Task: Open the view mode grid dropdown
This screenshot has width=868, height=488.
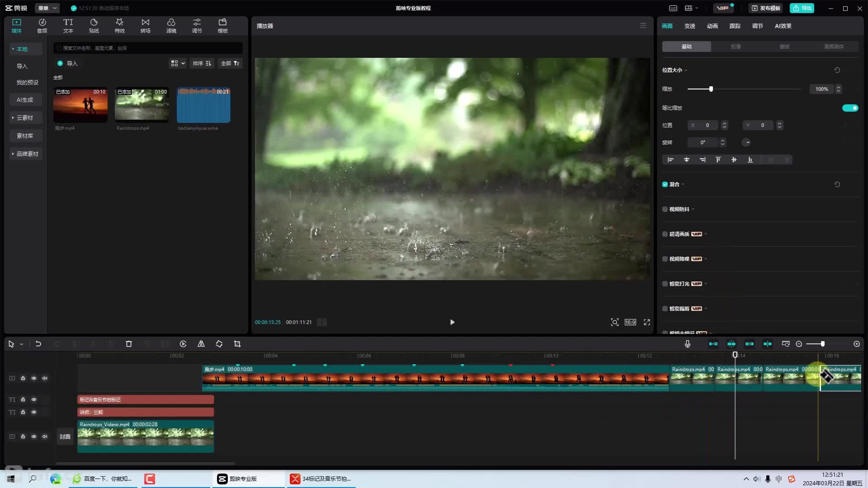Action: (178, 63)
